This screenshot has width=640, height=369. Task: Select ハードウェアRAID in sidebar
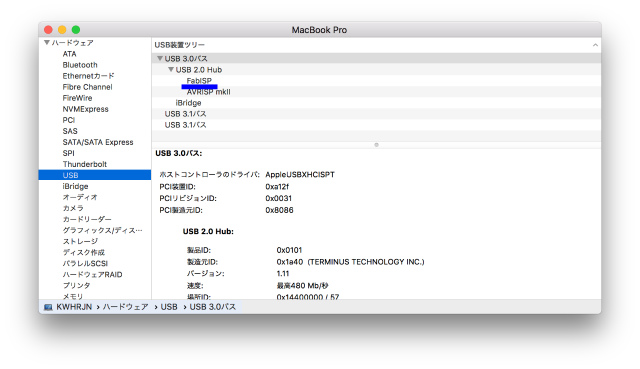pos(92,274)
